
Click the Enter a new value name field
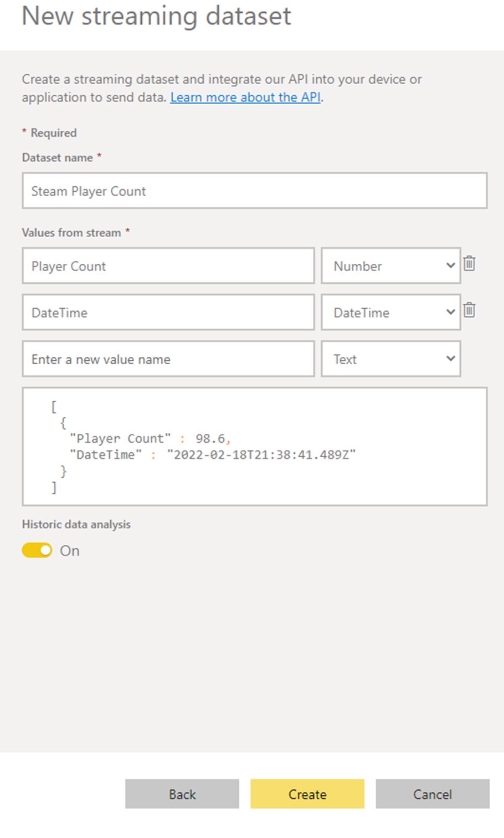click(168, 359)
